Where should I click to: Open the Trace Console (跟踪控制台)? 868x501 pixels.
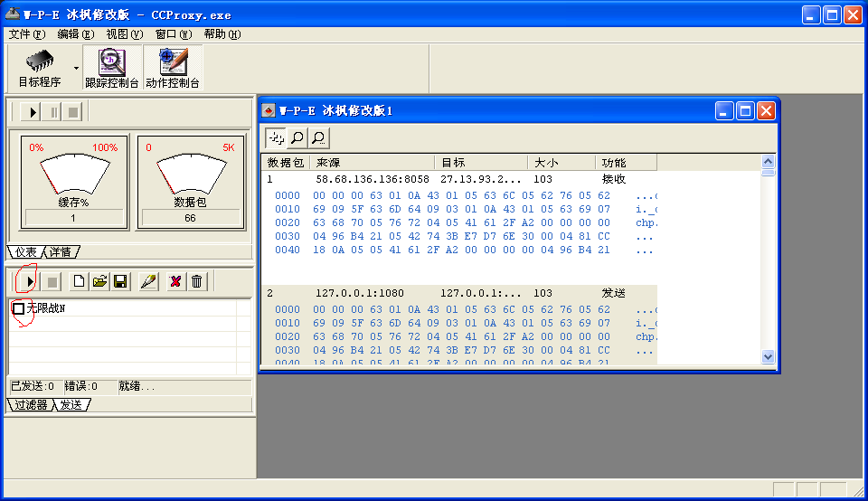[x=112, y=68]
